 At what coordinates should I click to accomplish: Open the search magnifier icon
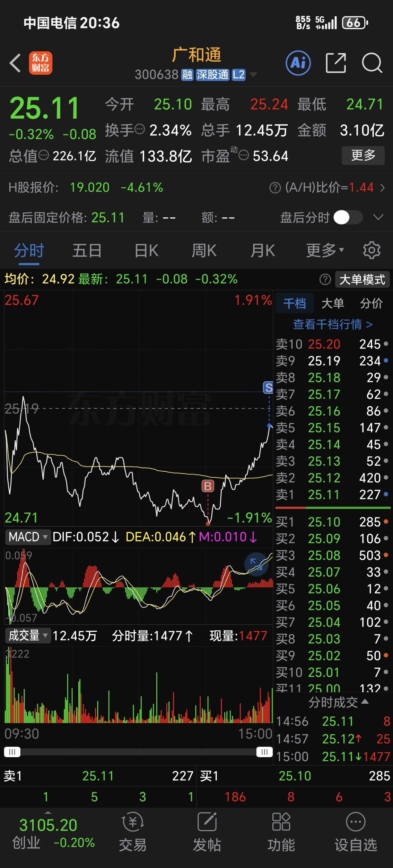[x=372, y=63]
